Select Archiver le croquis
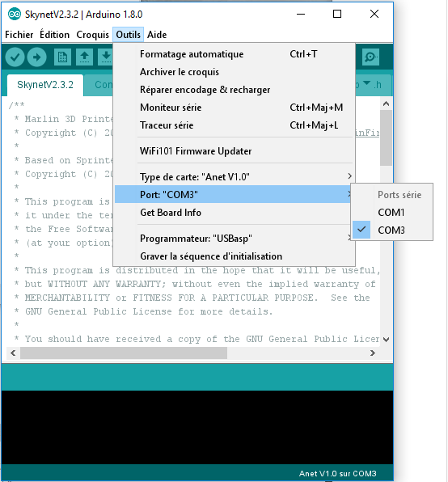Screen dimensions: 448x482 point(235,72)
